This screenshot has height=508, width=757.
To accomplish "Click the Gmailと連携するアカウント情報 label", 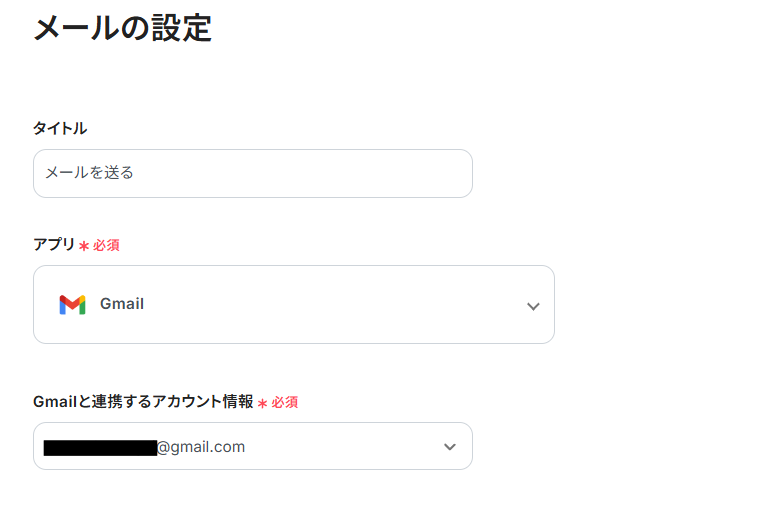I will 143,401.
